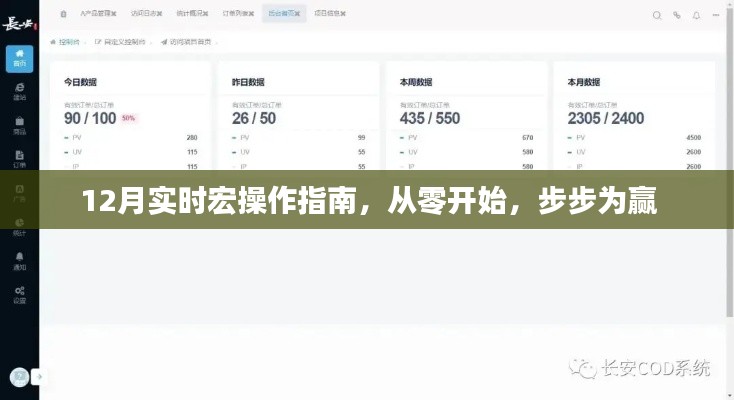Screen dimensions: 734x400
Task: Select the 订单 document icon in sidebar
Action: (x=19, y=159)
